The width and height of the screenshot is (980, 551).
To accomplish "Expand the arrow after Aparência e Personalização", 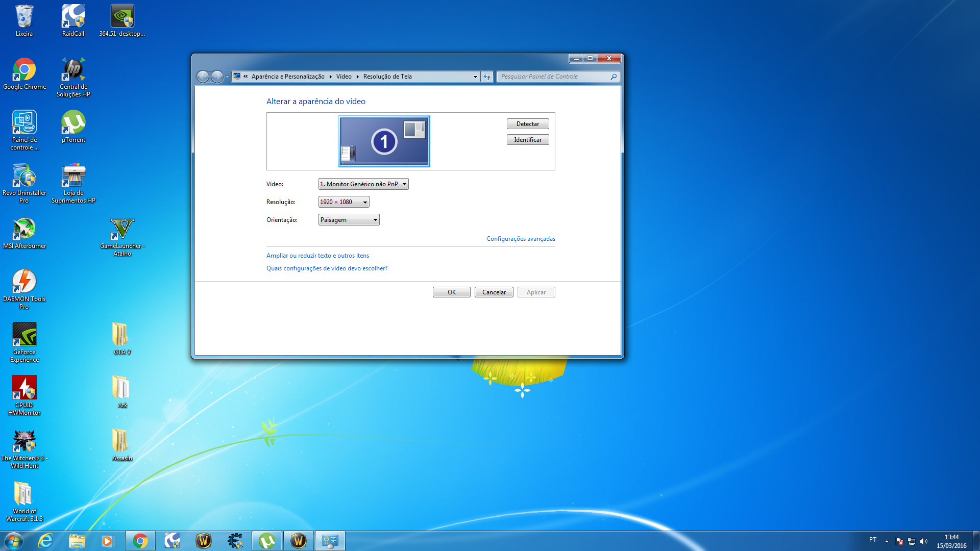I will pos(330,77).
